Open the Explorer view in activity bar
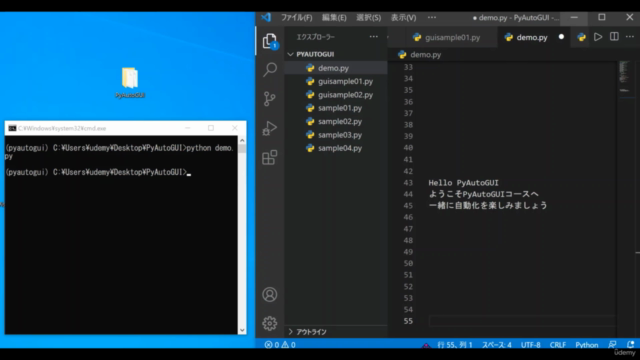 [269, 41]
